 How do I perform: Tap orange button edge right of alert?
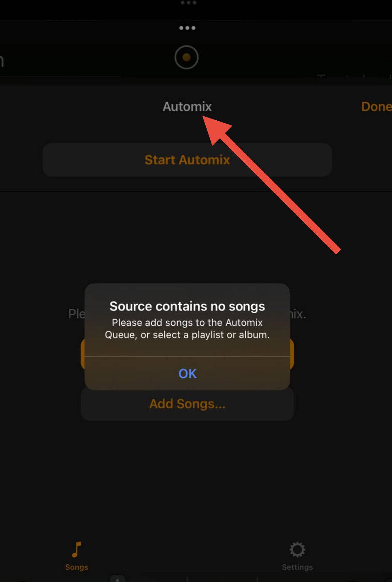[292, 354]
